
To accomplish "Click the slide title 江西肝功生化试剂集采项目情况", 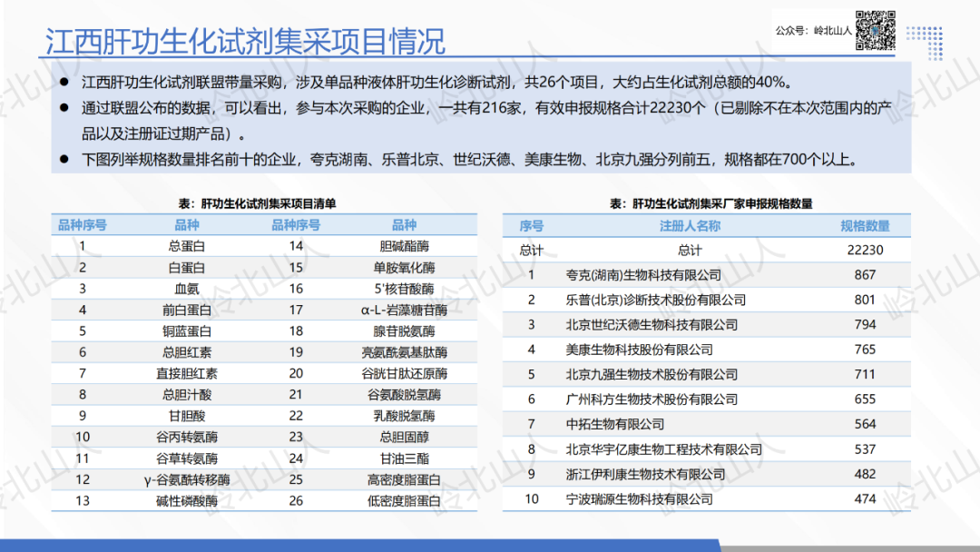I will tap(245, 41).
